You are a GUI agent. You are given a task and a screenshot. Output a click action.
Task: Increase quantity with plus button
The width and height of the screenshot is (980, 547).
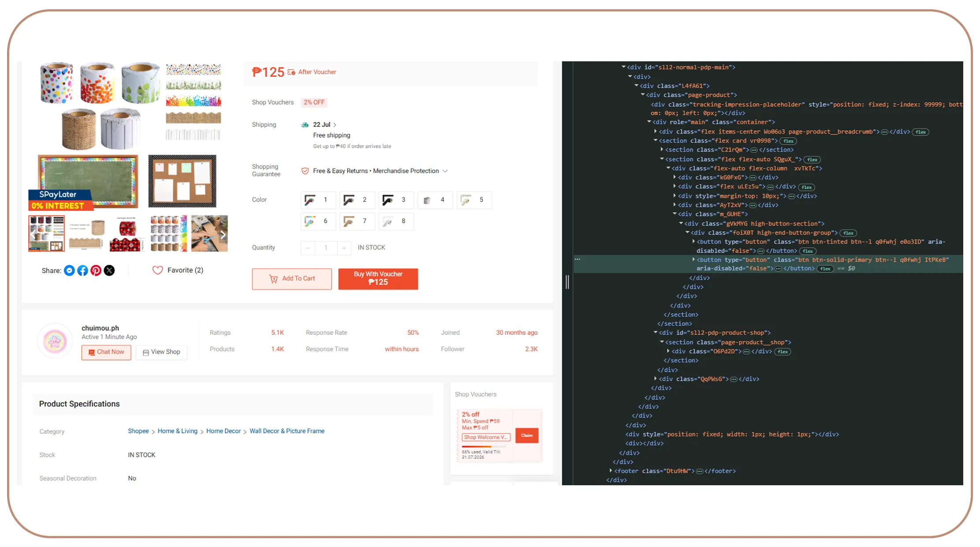[x=344, y=248]
